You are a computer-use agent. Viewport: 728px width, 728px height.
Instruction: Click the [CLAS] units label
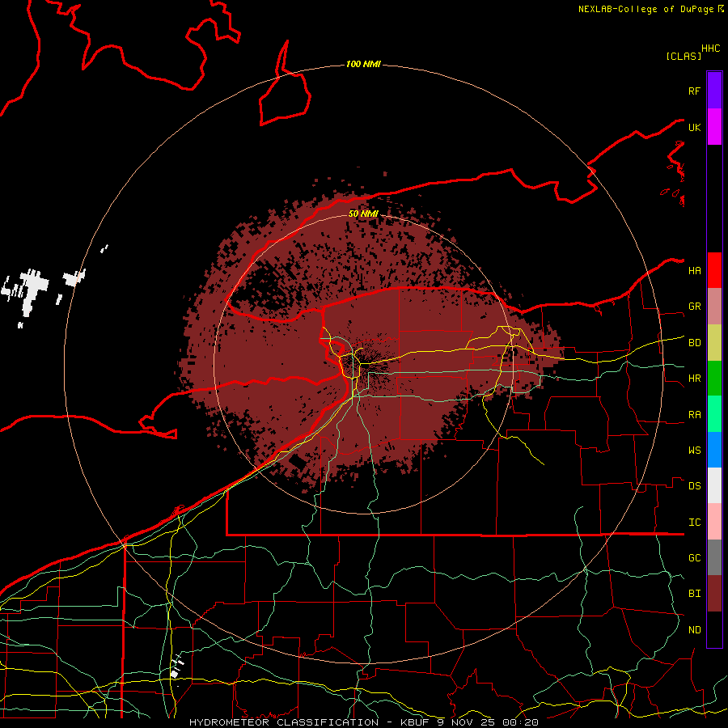[684, 56]
